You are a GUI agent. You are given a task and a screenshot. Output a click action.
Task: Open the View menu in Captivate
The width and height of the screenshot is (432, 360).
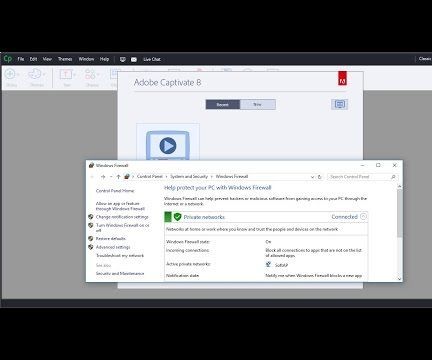[47, 59]
